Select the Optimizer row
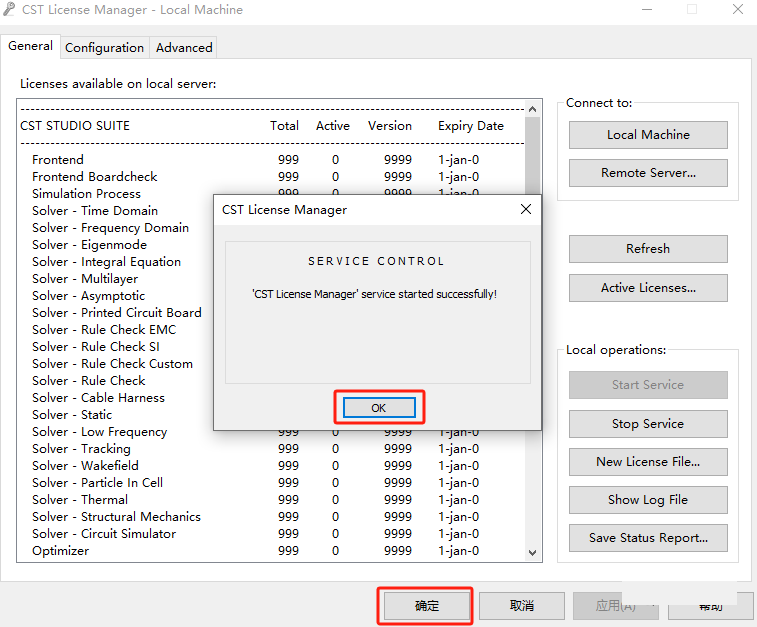Viewport: 757px width, 627px height. pyautogui.click(x=271, y=551)
